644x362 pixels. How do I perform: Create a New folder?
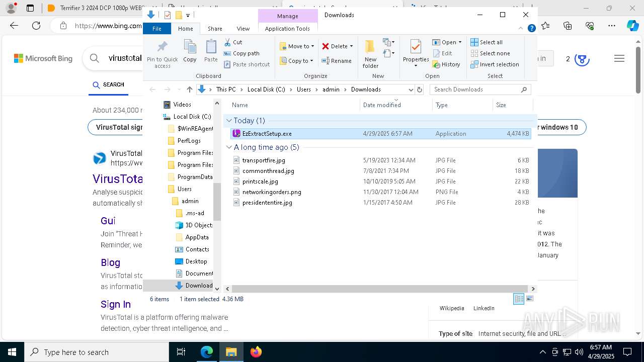(x=370, y=54)
